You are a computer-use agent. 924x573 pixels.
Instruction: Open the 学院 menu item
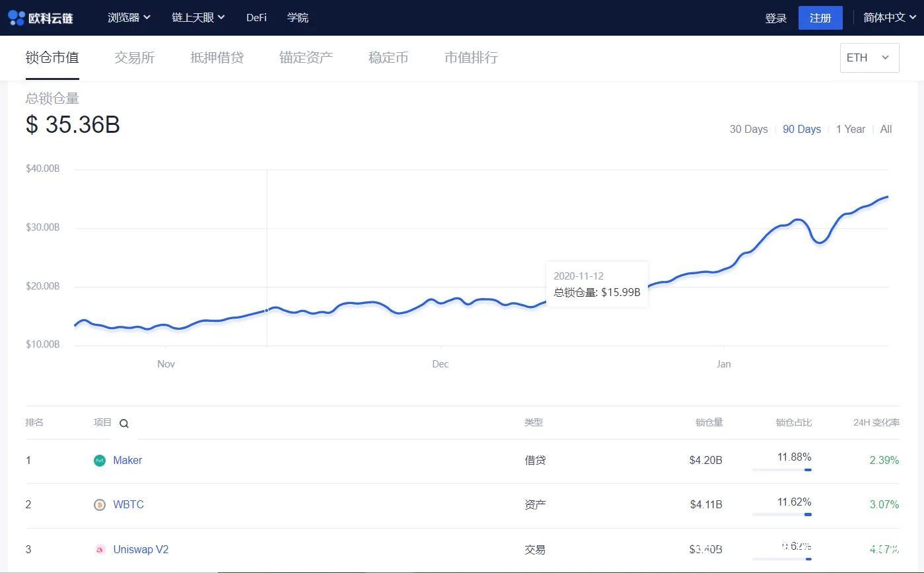[x=298, y=18]
